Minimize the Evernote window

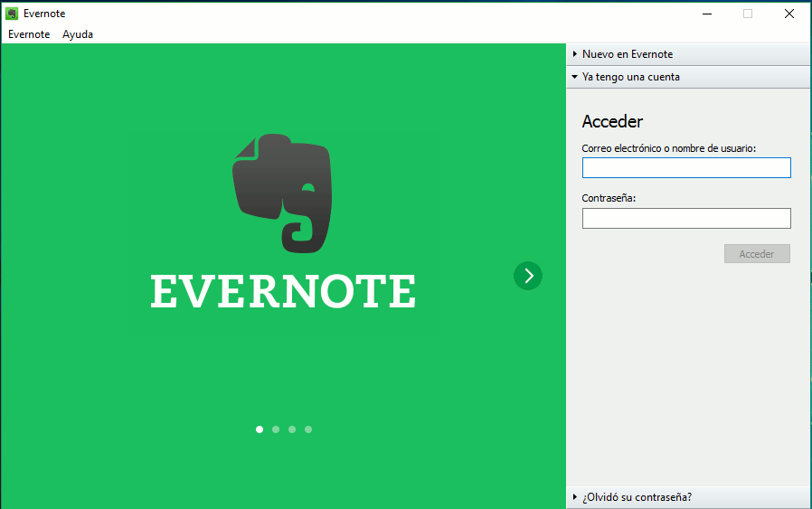[706, 14]
